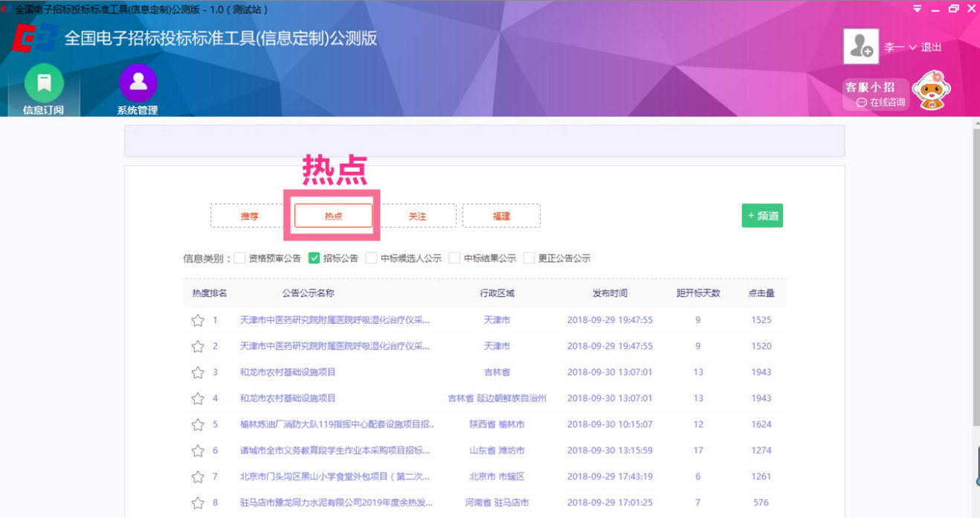Viewport: 980px width, 518px height.
Task: Open the 北京市门头沟区黑山小学 announcement
Action: click(335, 476)
